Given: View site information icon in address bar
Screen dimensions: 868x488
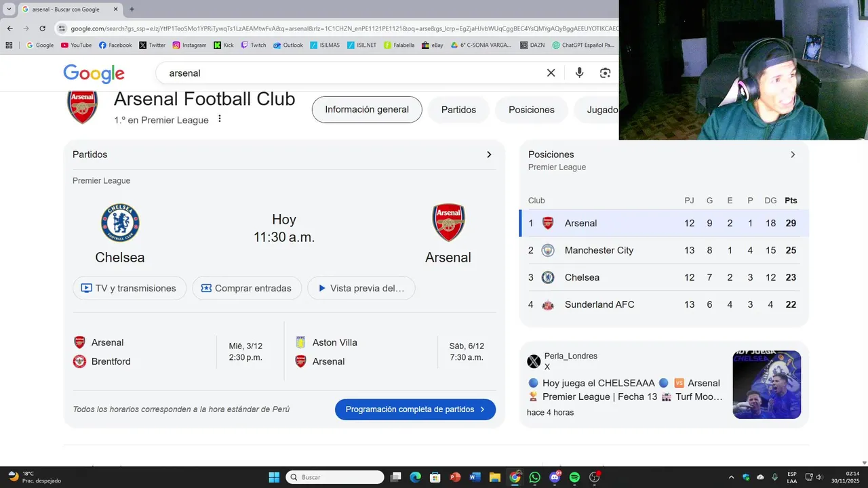Looking at the screenshot, I should point(62,28).
